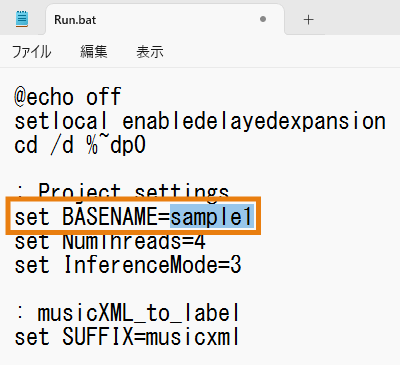Screen dimensions: 400x365
Task: Add a new tab with plus icon
Action: click(x=309, y=20)
